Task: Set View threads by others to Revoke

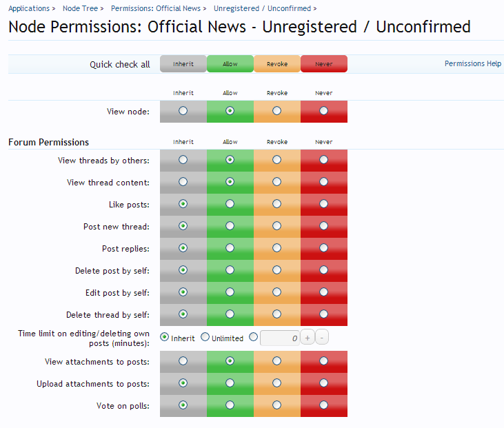Action: point(276,160)
